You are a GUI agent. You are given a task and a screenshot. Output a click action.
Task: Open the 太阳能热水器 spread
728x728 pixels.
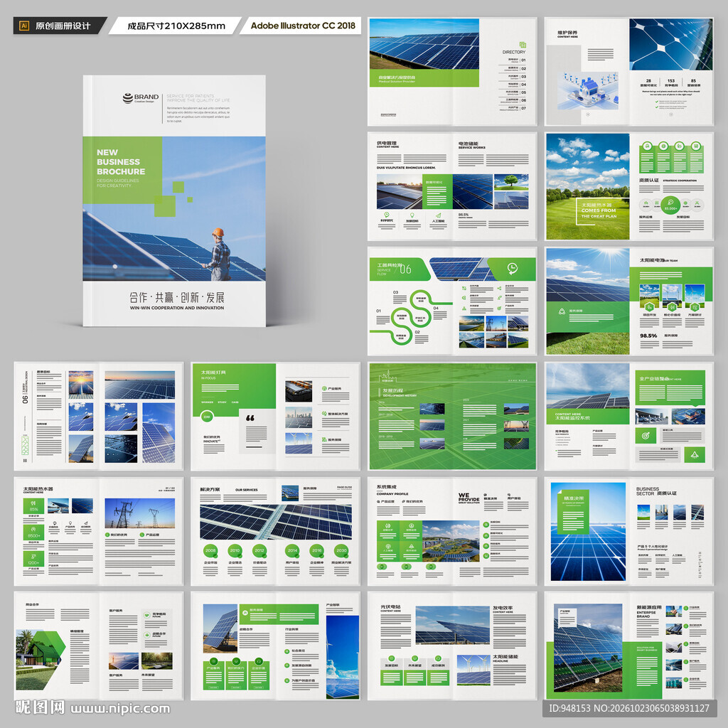tap(98, 531)
